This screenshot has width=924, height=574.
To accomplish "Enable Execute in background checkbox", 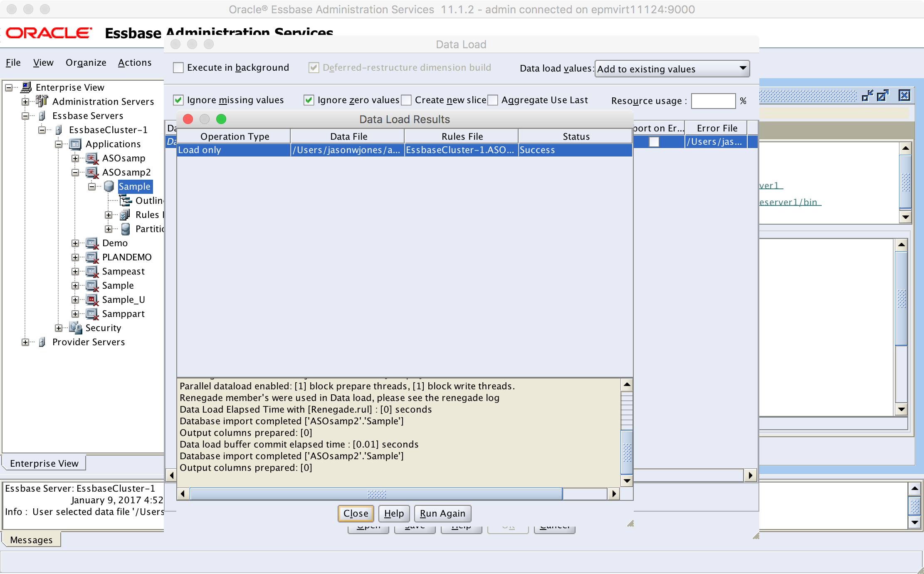I will (x=178, y=67).
